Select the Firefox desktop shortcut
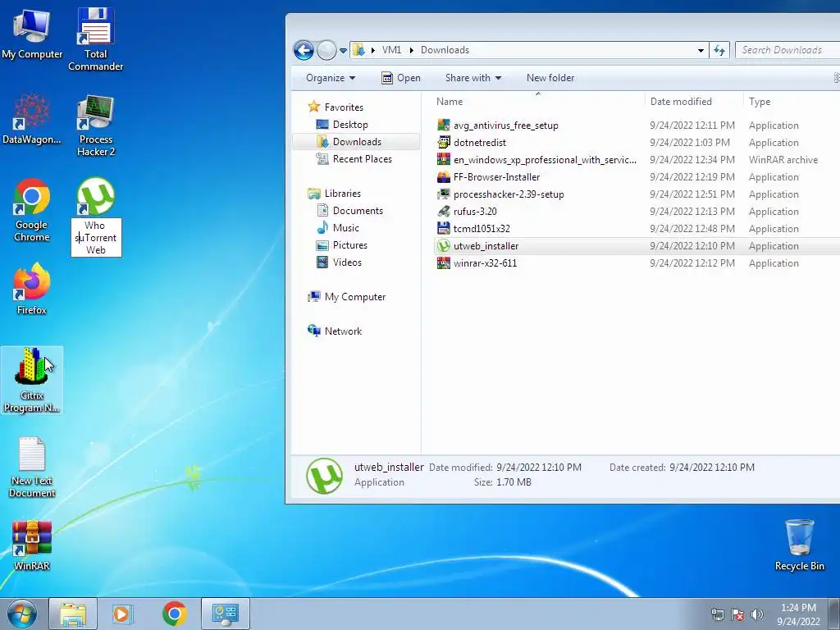Viewport: 840px width, 630px height. click(32, 290)
